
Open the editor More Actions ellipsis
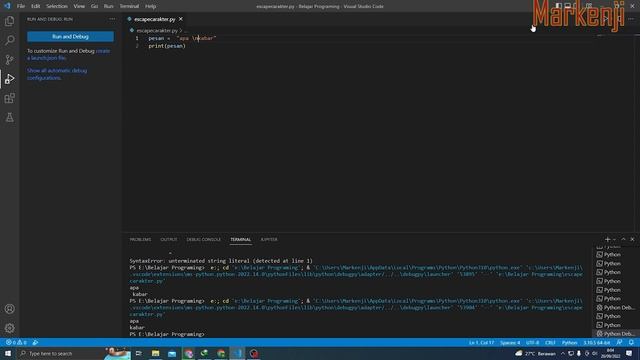(631, 19)
